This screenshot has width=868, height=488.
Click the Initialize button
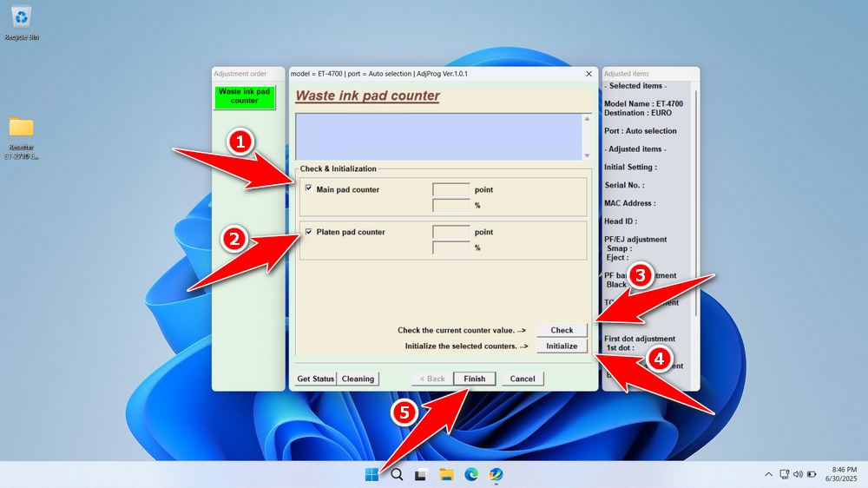tap(562, 346)
